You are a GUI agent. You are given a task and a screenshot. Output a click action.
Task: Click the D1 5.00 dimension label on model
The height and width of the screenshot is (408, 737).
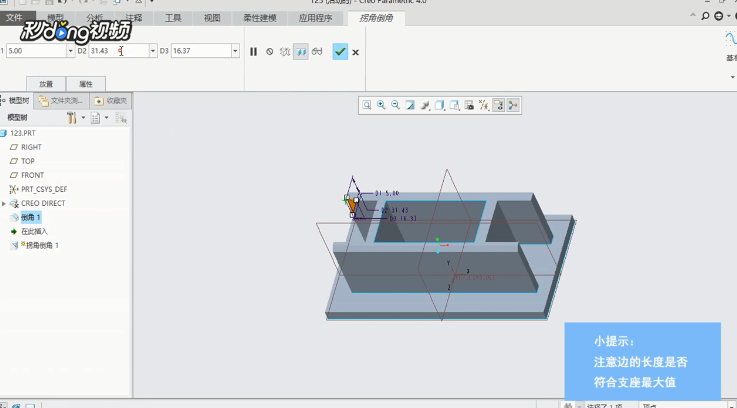387,193
